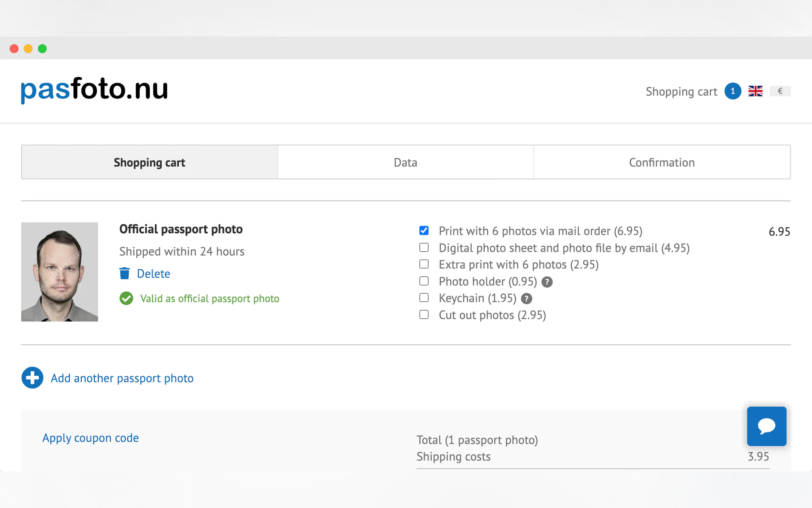Switch to the Data step tab
This screenshot has width=812, height=508.
[405, 162]
